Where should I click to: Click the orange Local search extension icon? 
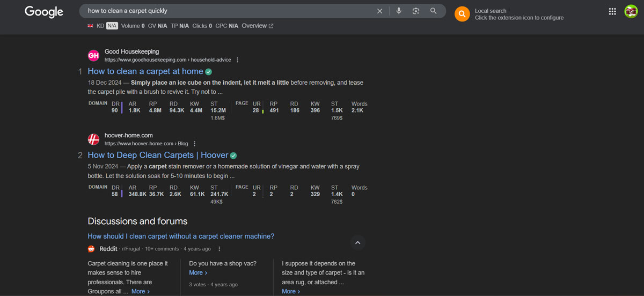click(462, 14)
